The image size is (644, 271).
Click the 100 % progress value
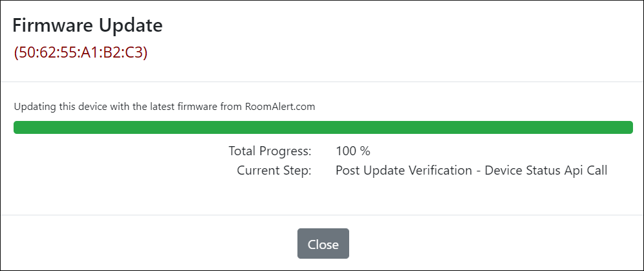[x=352, y=151]
